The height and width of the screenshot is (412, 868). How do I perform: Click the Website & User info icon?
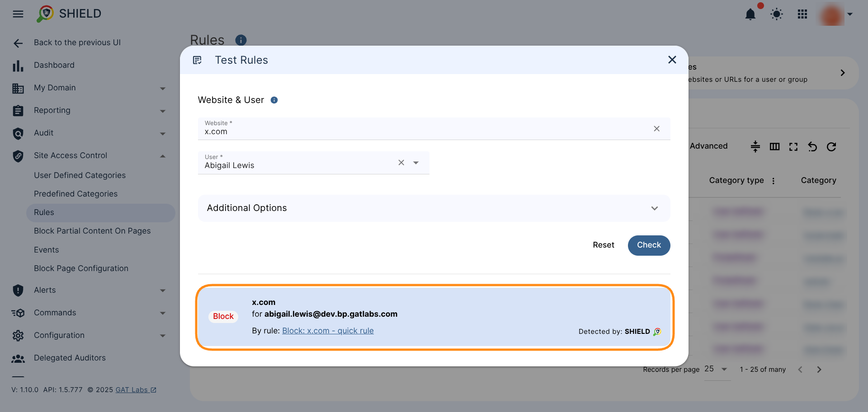point(274,100)
